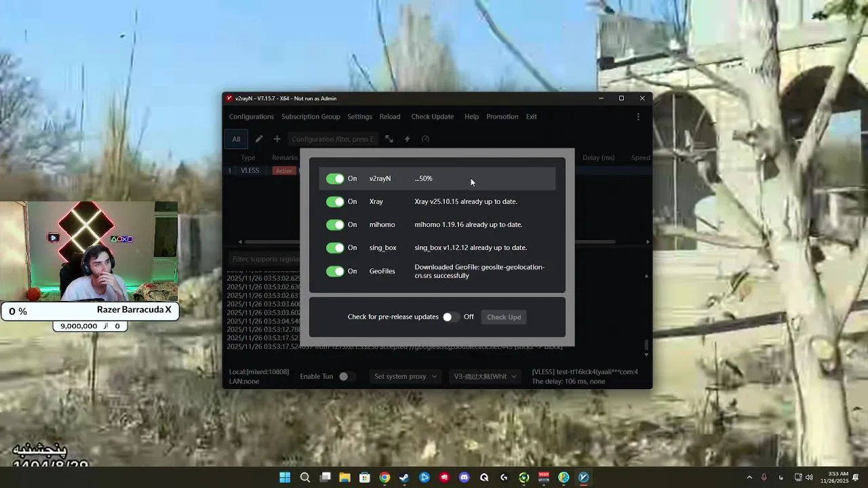
Task: Open the Settings menu
Action: pos(359,117)
